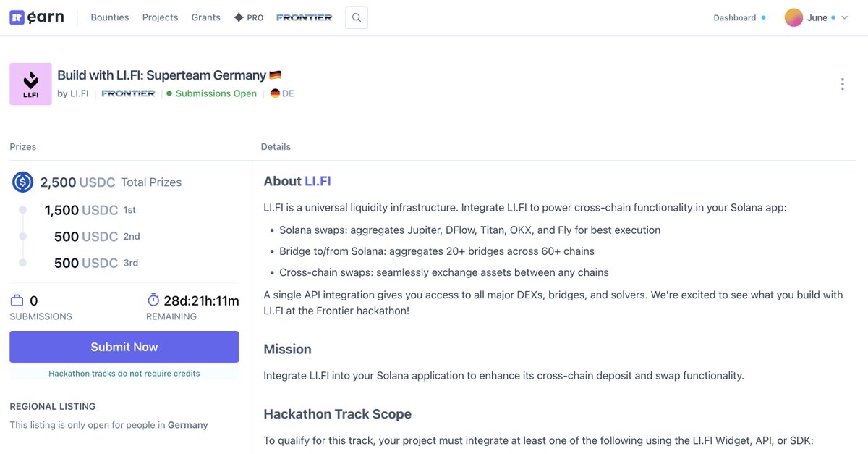The width and height of the screenshot is (868, 454).
Task: Open the LI.FI link in the About heading
Action: tap(319, 181)
